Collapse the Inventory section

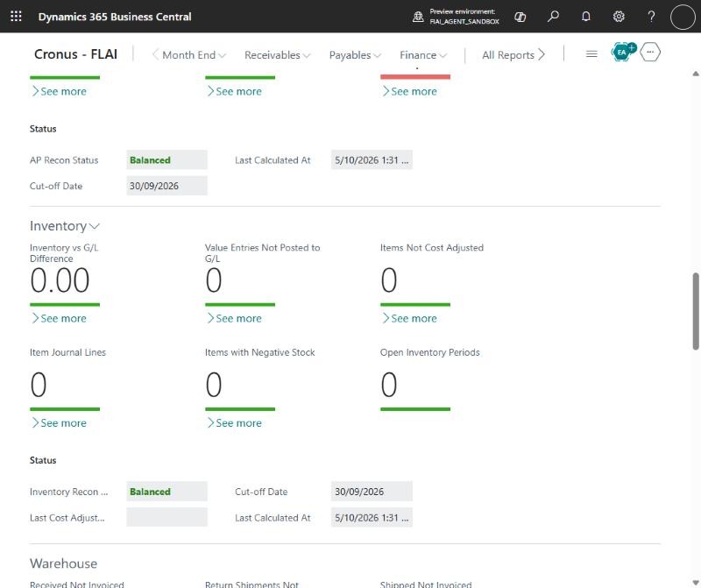point(64,226)
